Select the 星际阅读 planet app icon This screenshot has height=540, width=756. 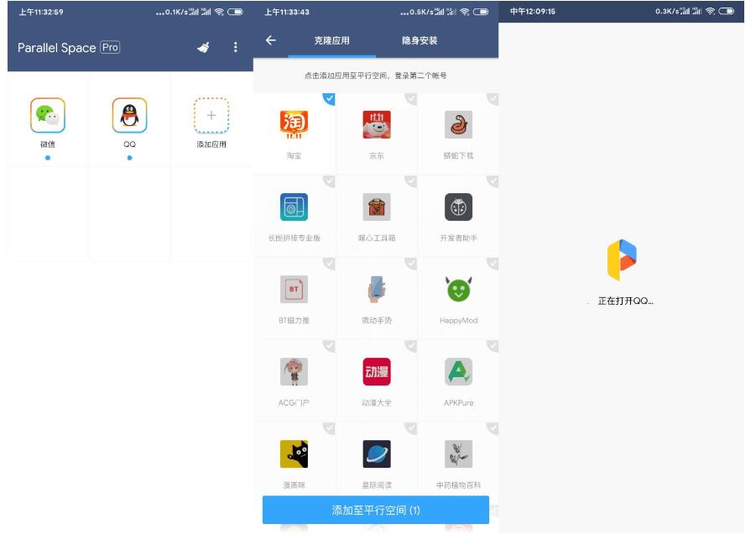pos(377,454)
